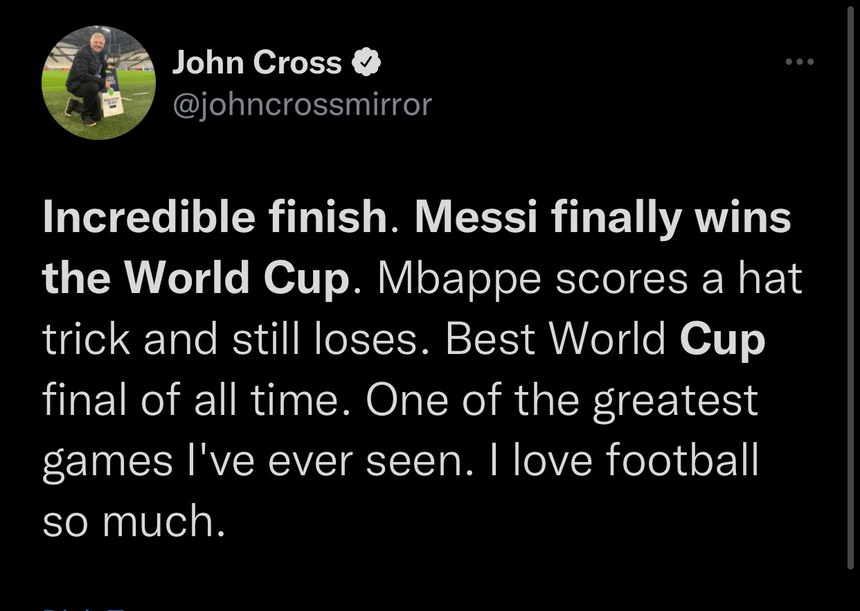The image size is (860, 611).
Task: Open the three-dot more options menu
Action: pyautogui.click(x=799, y=63)
